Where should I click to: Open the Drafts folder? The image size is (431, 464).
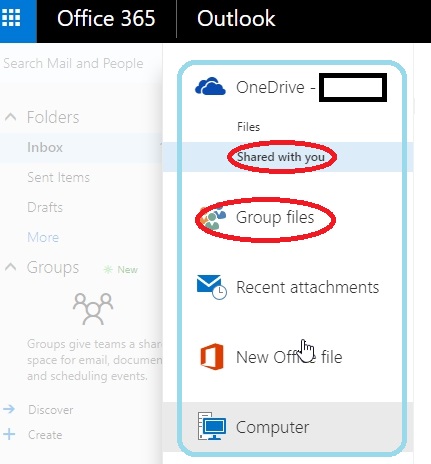pyautogui.click(x=45, y=207)
